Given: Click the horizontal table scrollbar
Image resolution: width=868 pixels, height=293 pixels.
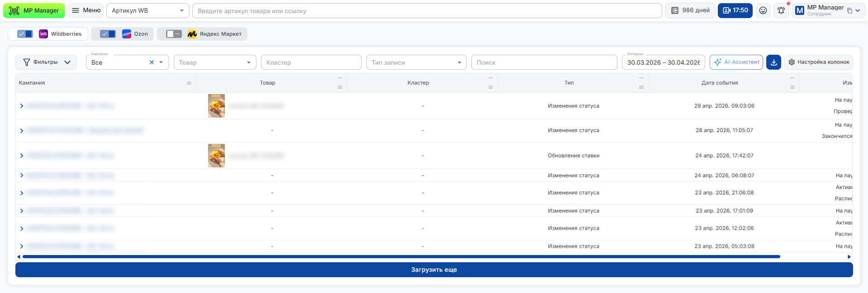Looking at the screenshot, I should pos(401,256).
